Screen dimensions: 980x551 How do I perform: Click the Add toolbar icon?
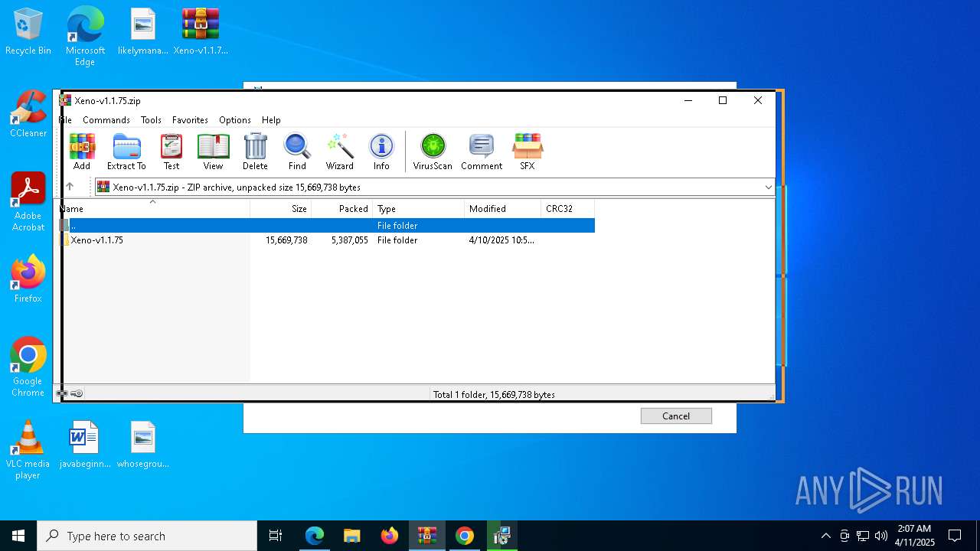click(82, 152)
